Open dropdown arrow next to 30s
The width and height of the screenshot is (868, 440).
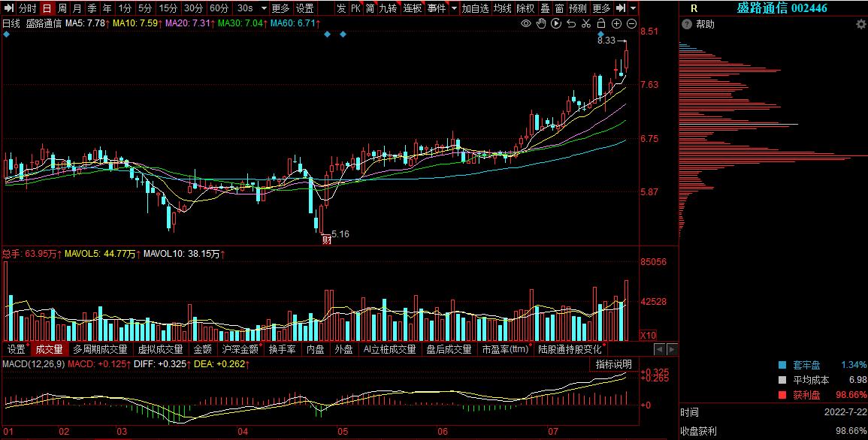[x=264, y=8]
